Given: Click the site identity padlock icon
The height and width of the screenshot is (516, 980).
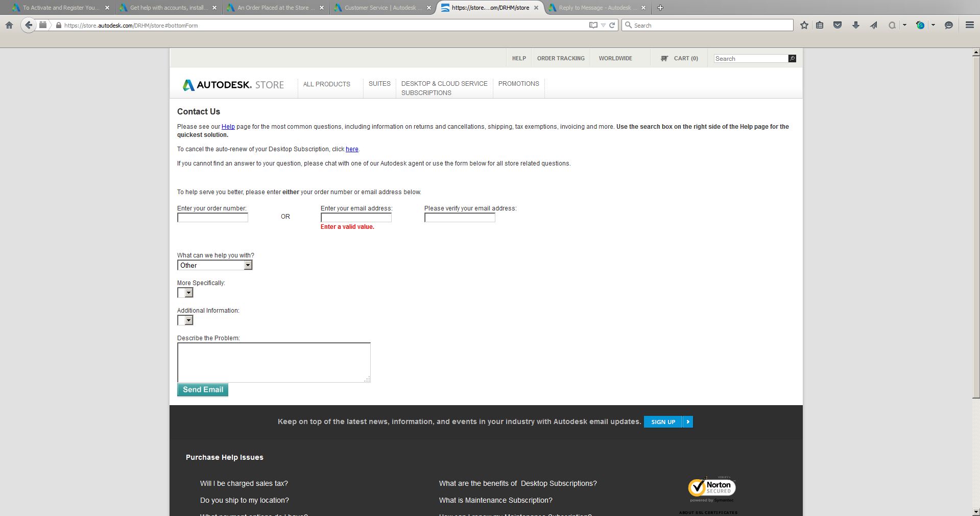Looking at the screenshot, I should [x=59, y=26].
